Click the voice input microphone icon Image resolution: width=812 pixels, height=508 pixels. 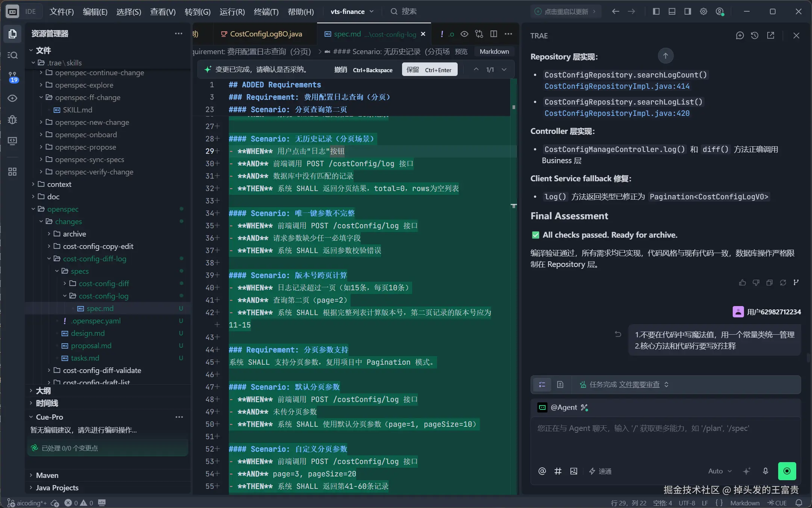point(765,471)
